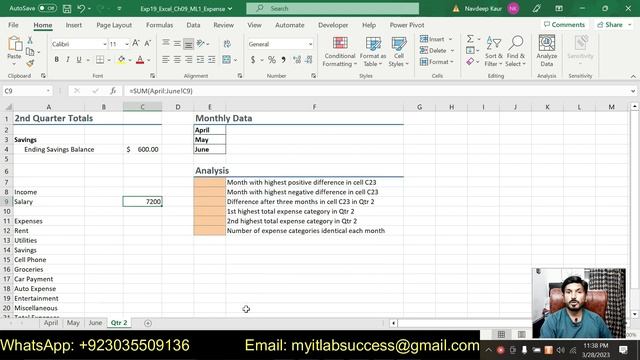
Task: Click the Decrease Decimal icon
Action: [309, 60]
